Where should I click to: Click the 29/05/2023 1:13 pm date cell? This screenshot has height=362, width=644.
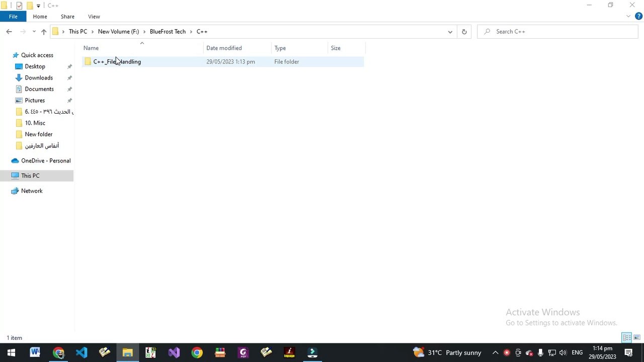click(x=230, y=61)
